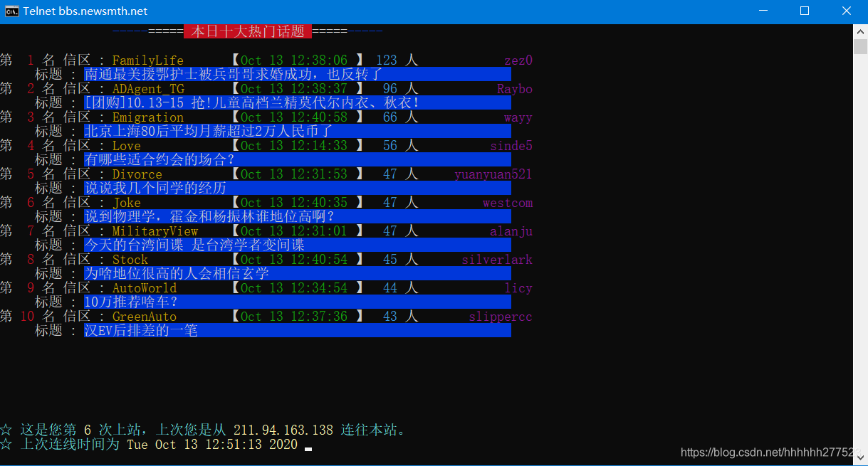Click timestamp Oct 13 12:40:54

(294, 260)
